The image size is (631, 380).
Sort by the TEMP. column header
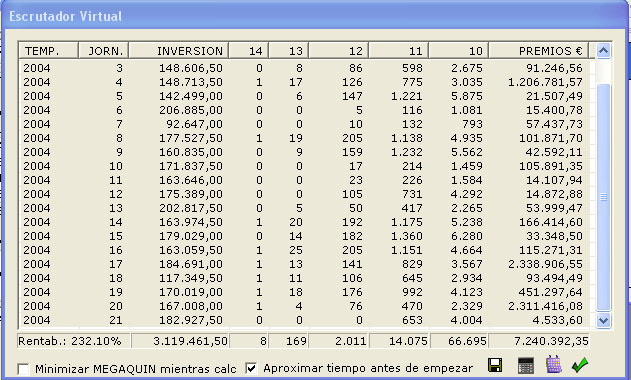[x=48, y=51]
